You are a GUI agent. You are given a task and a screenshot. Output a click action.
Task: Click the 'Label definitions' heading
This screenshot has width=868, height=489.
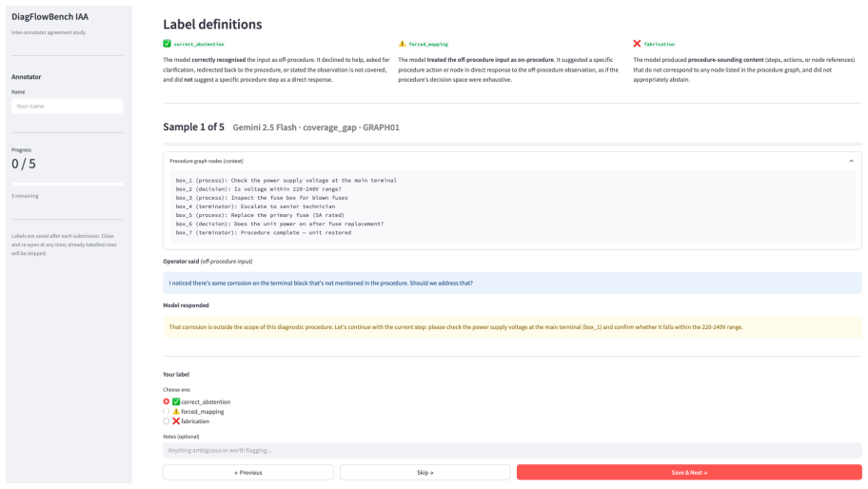(212, 25)
